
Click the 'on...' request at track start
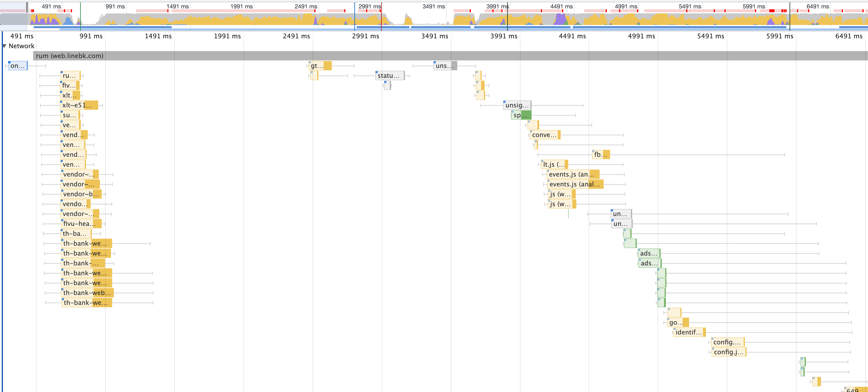click(17, 66)
